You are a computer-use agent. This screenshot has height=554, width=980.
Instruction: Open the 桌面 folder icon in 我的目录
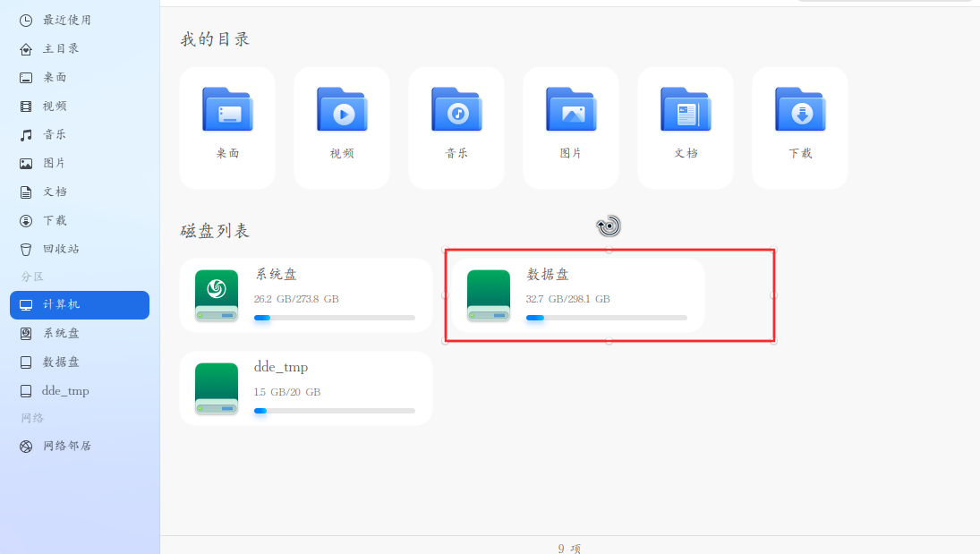(227, 109)
